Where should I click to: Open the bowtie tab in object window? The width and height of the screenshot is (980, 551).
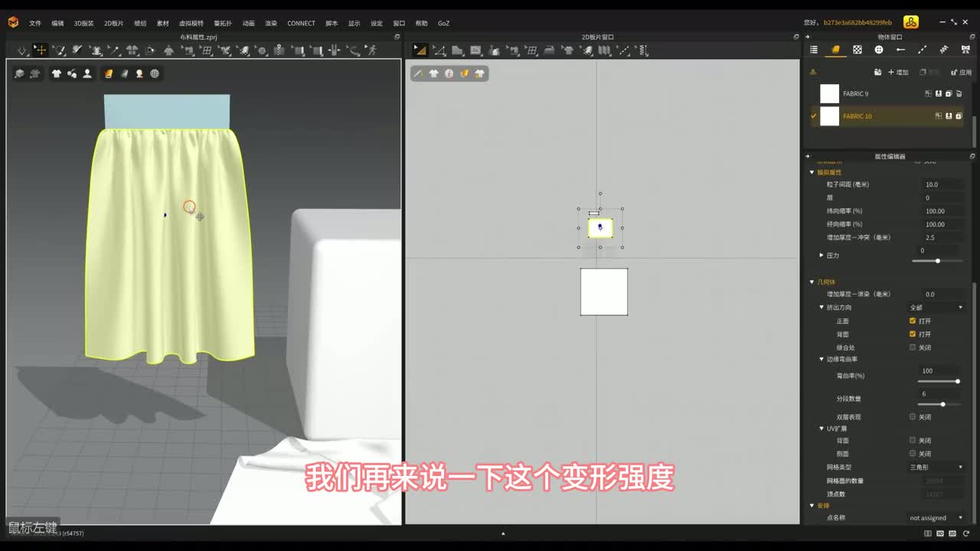[965, 50]
